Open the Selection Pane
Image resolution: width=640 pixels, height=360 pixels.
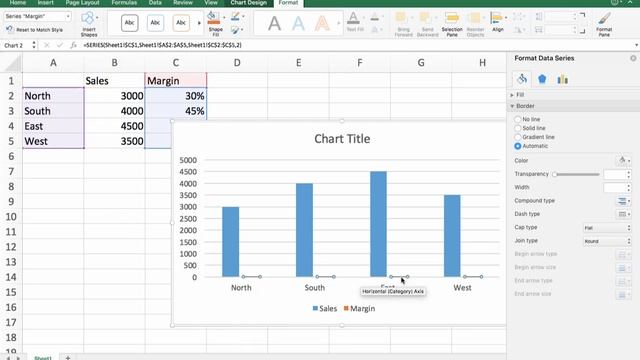(x=452, y=24)
